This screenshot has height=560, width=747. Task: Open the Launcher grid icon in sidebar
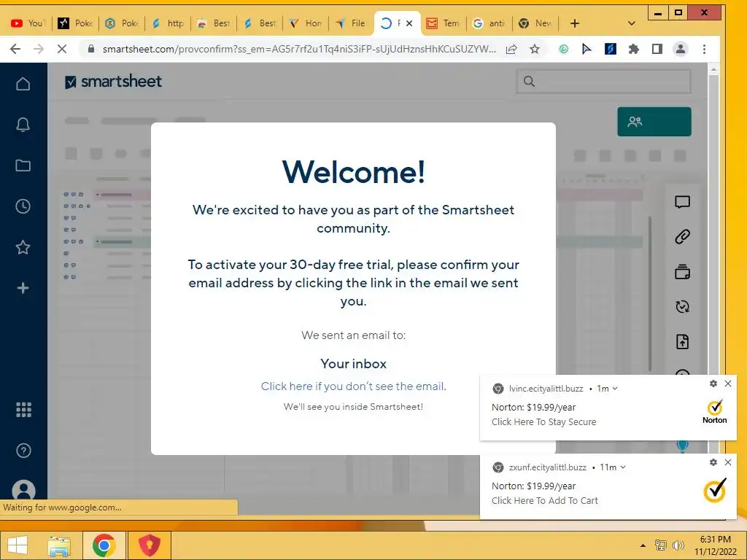coord(23,410)
